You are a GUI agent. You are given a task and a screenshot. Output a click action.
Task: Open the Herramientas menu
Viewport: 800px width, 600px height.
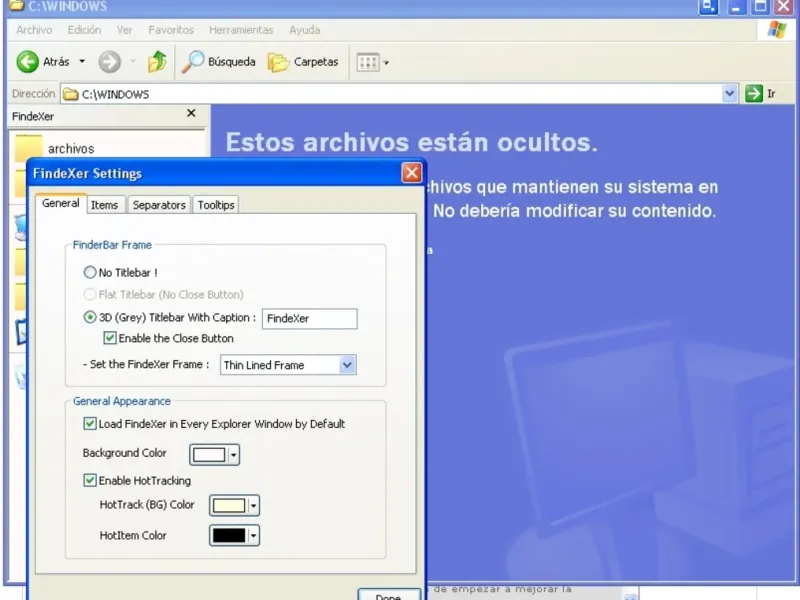point(241,30)
